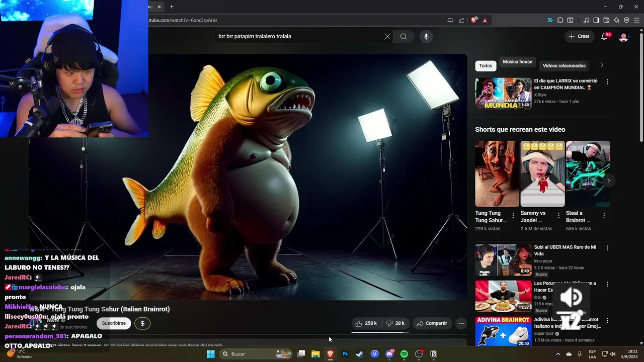Open Discord from the taskbar
This screenshot has height=362, width=644.
pos(389,354)
